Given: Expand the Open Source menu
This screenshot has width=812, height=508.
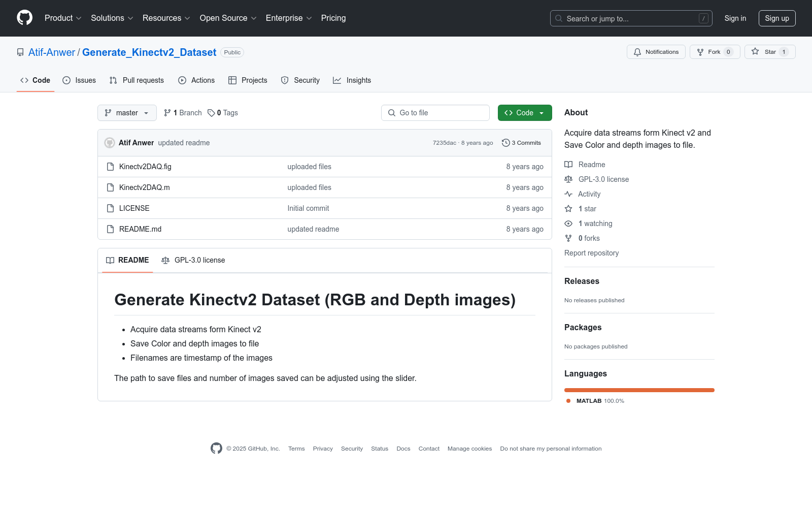Looking at the screenshot, I should click(x=228, y=18).
